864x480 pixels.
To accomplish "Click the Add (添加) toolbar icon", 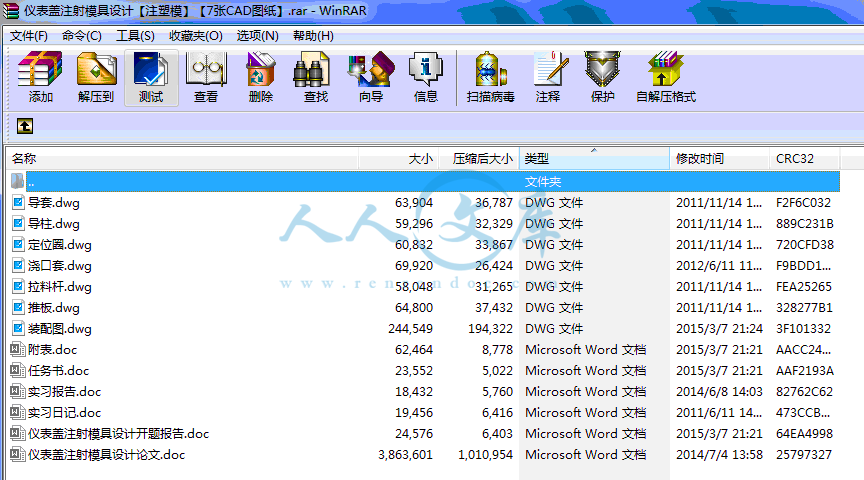I will 40,69.
